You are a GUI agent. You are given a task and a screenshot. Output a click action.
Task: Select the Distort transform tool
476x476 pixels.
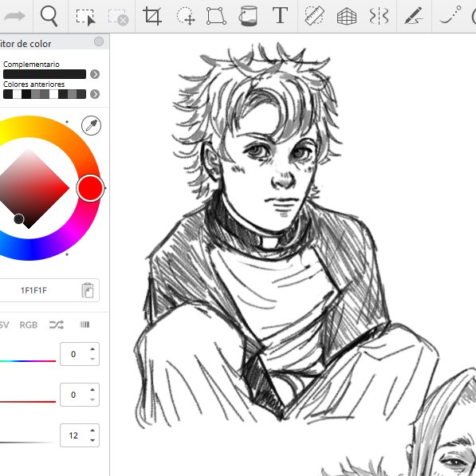[x=216, y=16]
